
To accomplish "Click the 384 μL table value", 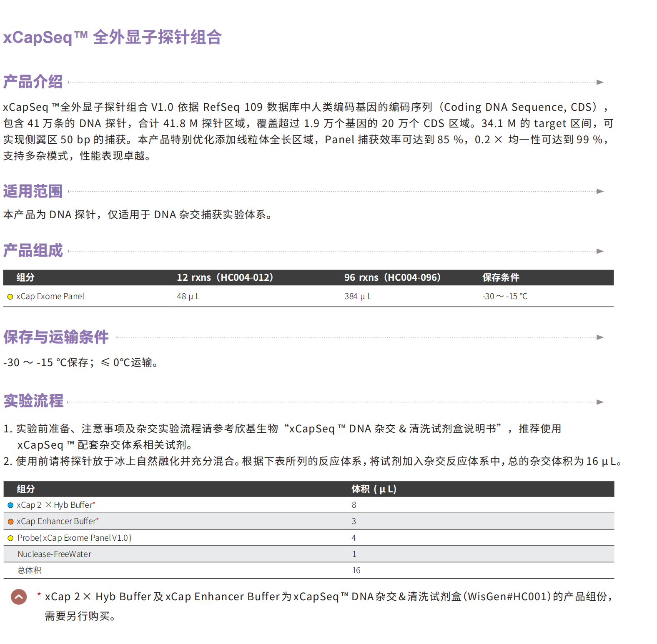I will tap(358, 296).
